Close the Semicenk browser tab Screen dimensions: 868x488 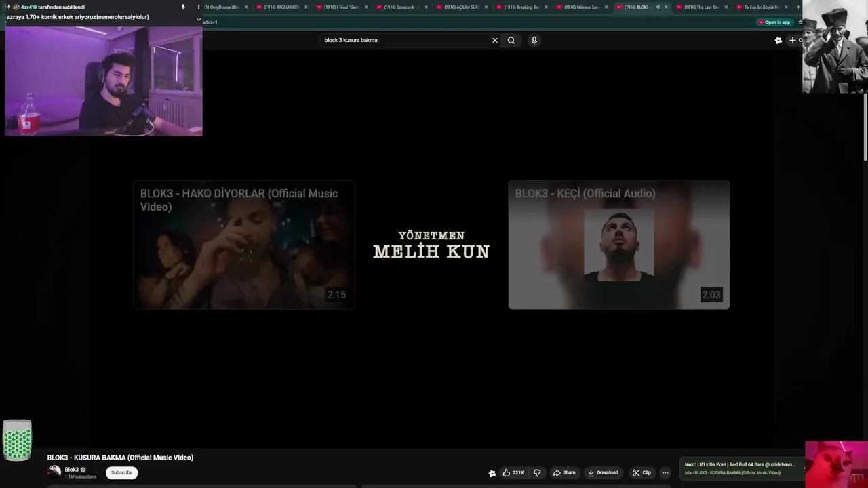click(426, 7)
